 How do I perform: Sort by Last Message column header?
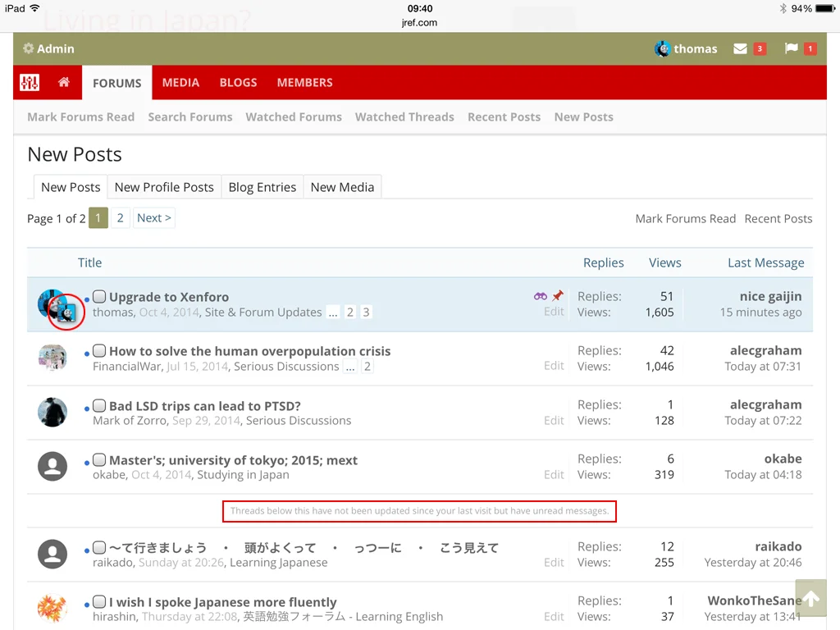tap(765, 262)
